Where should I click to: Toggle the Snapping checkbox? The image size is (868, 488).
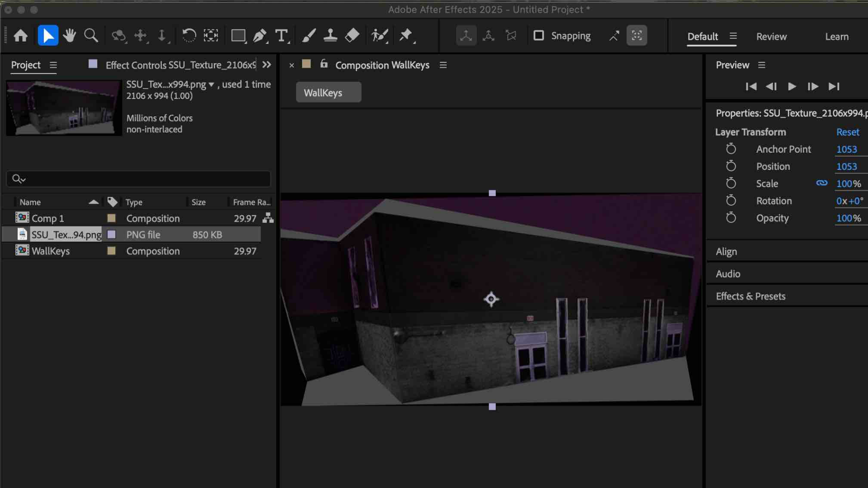coord(538,35)
